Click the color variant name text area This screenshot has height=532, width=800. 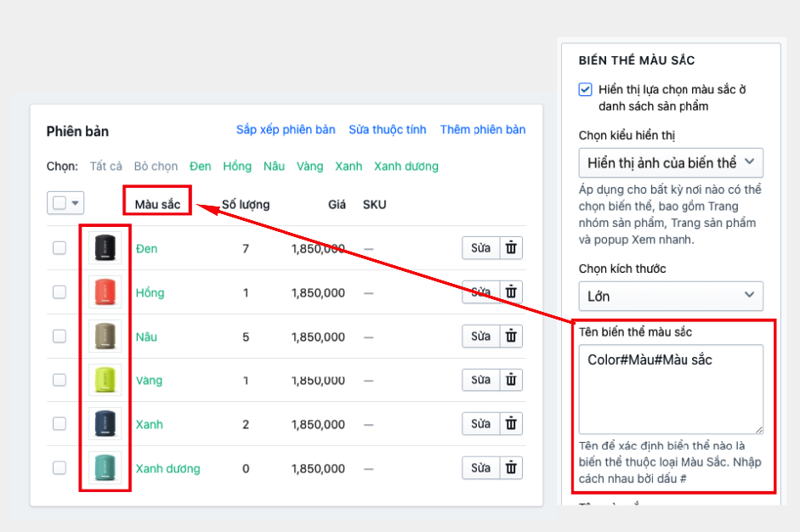(670, 389)
